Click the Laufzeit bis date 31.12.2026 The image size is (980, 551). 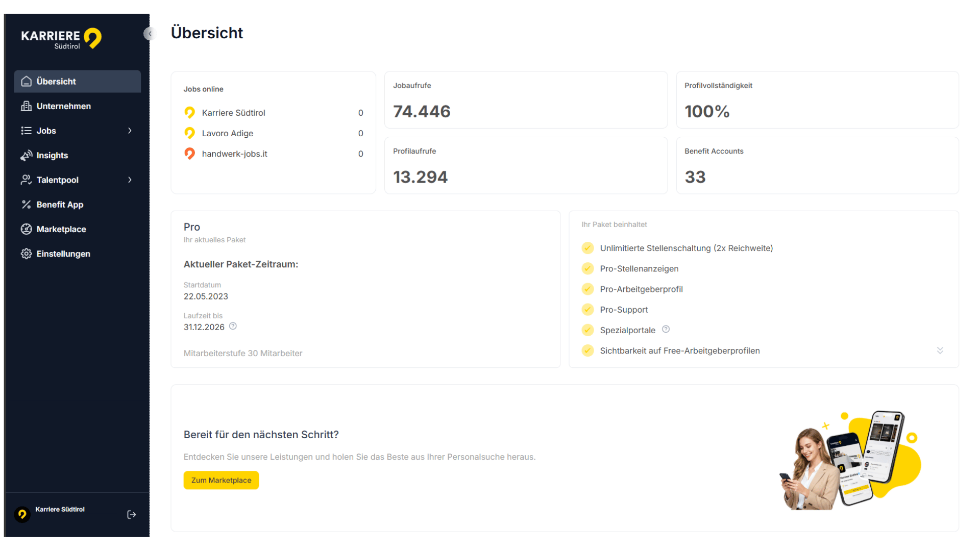point(204,327)
